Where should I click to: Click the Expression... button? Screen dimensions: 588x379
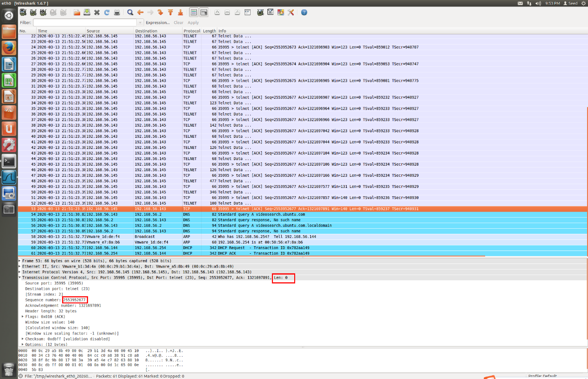pyautogui.click(x=158, y=22)
